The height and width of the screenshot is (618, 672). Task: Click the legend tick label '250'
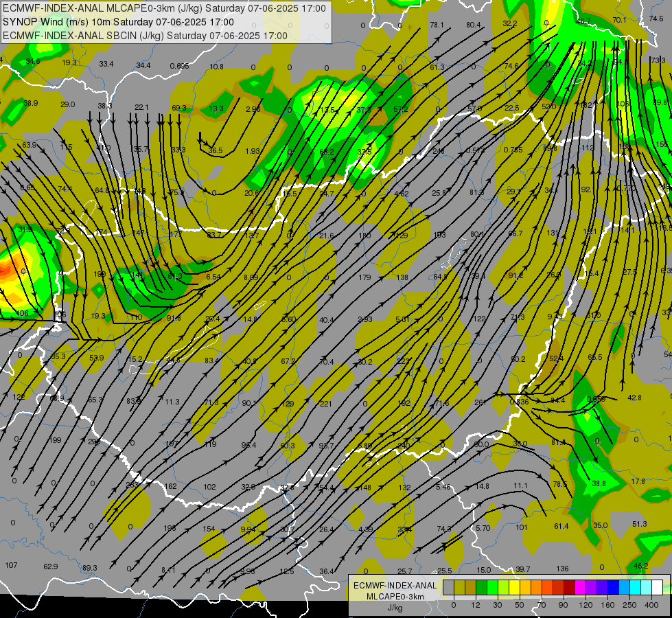click(629, 605)
